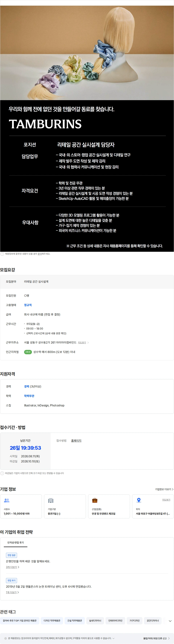Expand 1개 더보기 interview reviews
Screen dimensions: 174x644
13,593
